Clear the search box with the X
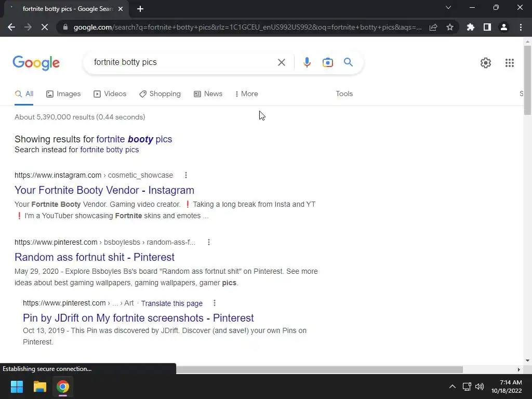The height and width of the screenshot is (399, 532). pos(281,62)
